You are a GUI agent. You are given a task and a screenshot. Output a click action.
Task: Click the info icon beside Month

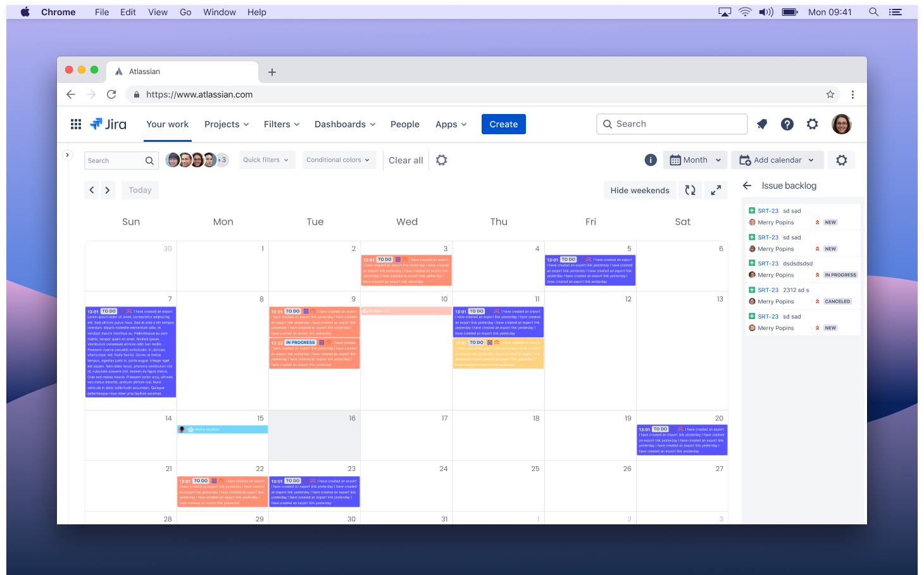coord(651,160)
